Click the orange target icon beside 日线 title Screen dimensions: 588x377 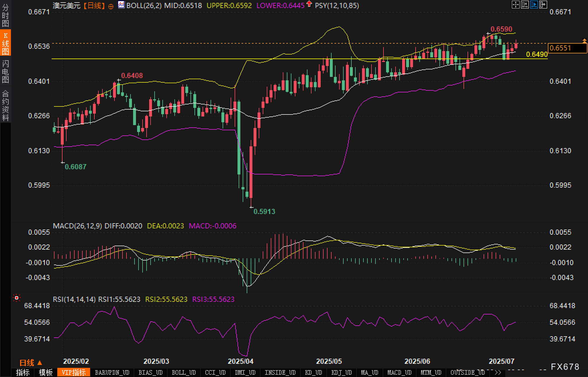pyautogui.click(x=111, y=6)
